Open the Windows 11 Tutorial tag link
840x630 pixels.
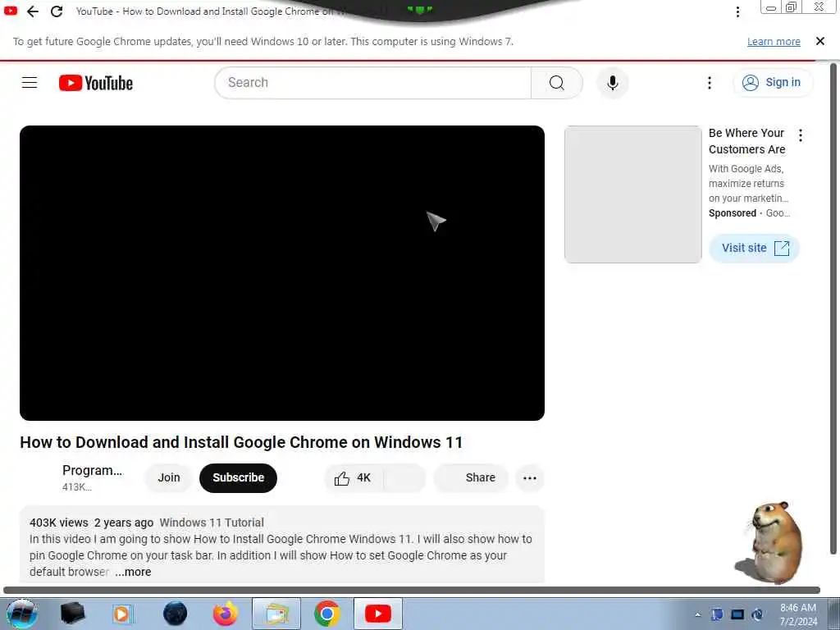click(212, 523)
